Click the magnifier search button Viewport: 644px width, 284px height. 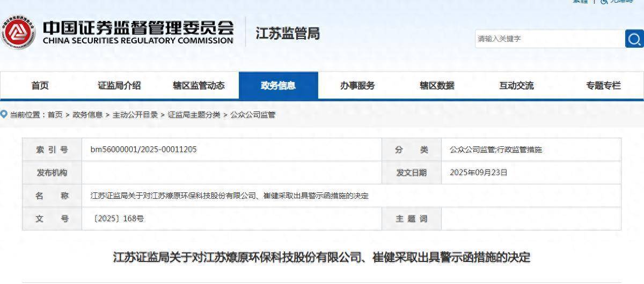[x=634, y=39]
